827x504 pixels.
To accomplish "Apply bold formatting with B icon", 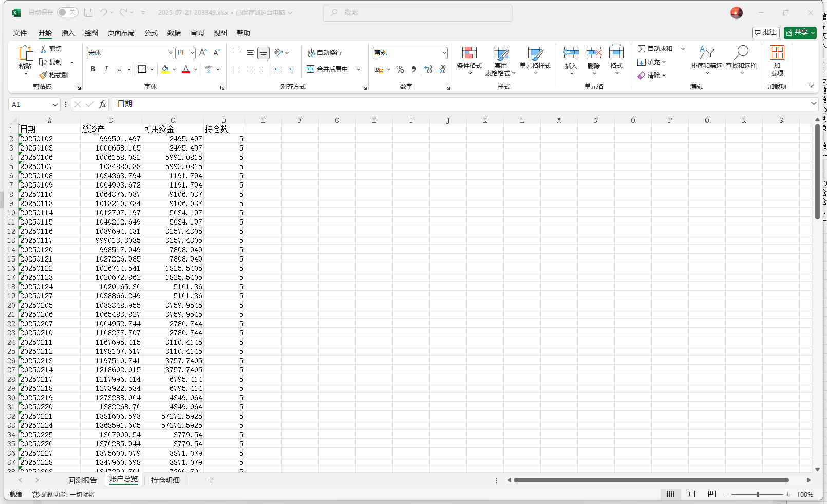I will pyautogui.click(x=93, y=69).
